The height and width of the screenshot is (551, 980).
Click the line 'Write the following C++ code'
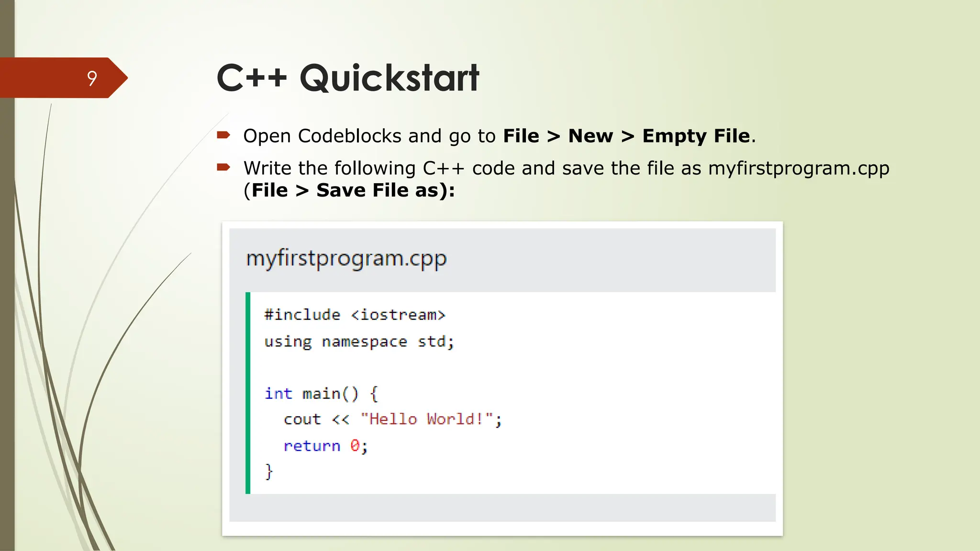[566, 168]
